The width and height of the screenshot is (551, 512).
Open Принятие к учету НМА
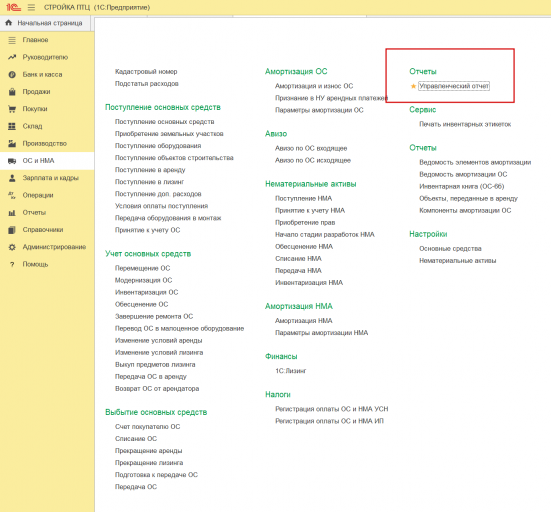coord(310,210)
